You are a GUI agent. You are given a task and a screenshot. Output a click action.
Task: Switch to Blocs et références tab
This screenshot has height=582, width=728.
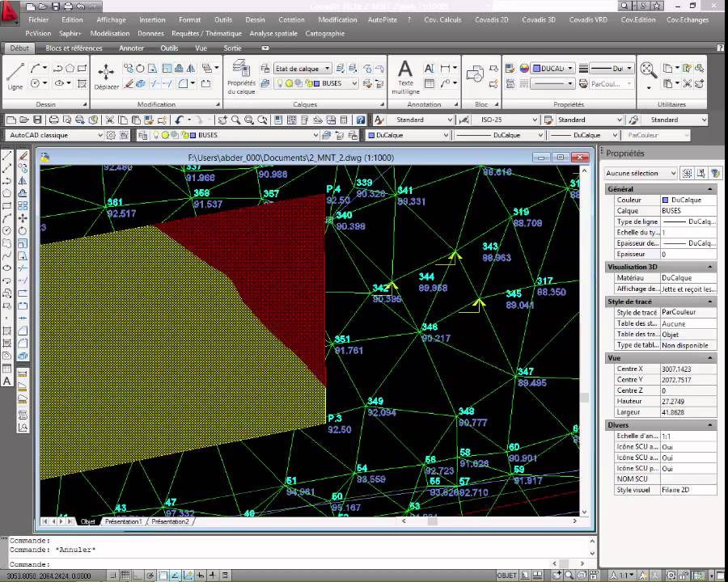pyautogui.click(x=74, y=48)
